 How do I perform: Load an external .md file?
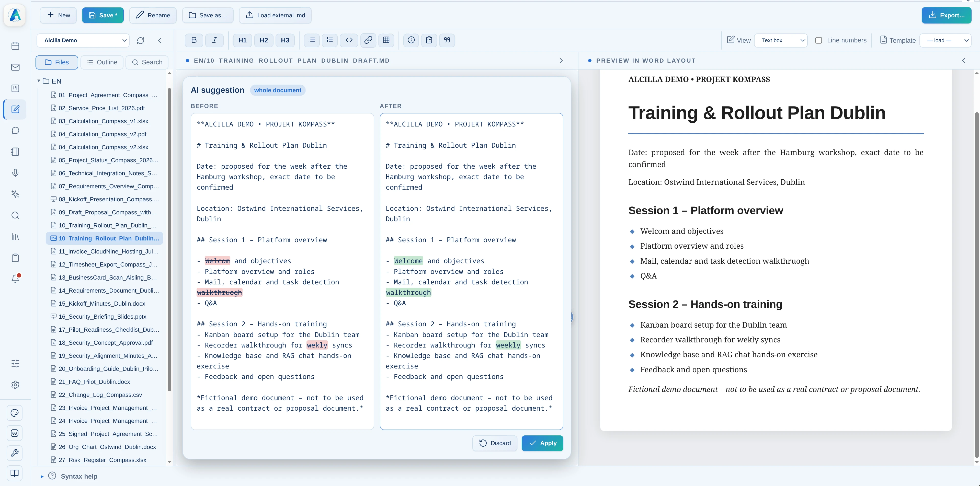coord(275,15)
